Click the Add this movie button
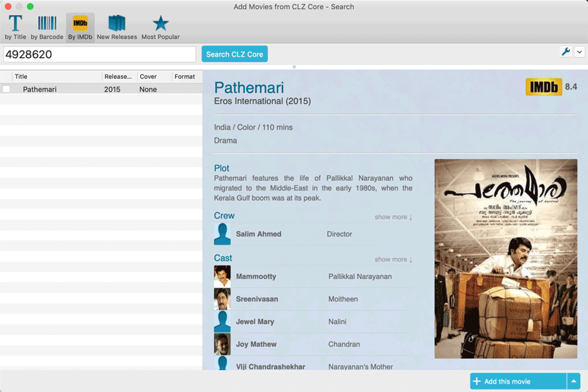The image size is (588, 392). pos(518,381)
